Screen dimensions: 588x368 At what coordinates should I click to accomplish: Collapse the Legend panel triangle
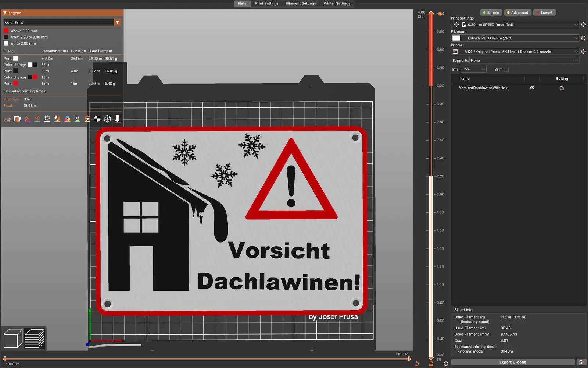(x=5, y=13)
